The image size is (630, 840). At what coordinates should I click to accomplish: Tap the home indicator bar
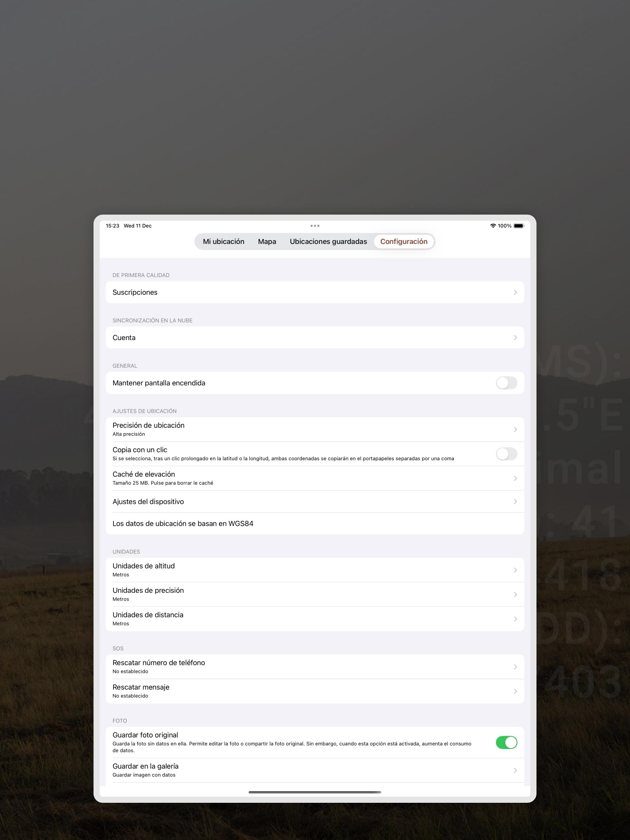[315, 792]
